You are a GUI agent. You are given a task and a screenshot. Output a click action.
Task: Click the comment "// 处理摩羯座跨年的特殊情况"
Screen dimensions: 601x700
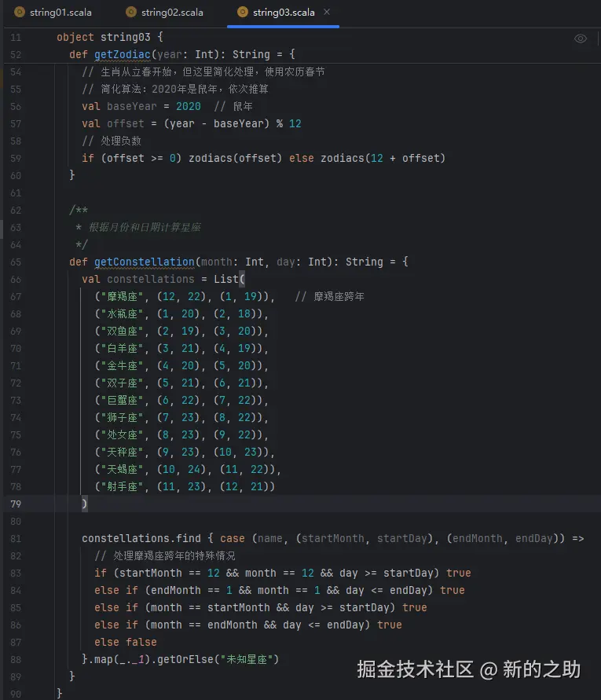tap(165, 555)
